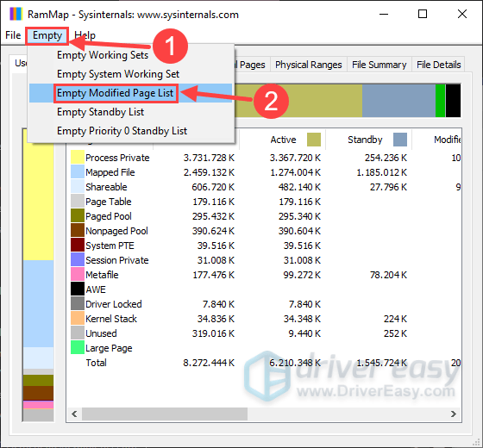Screen dimensions: 483x448
Task: Open the Empty menu
Action: pos(47,35)
